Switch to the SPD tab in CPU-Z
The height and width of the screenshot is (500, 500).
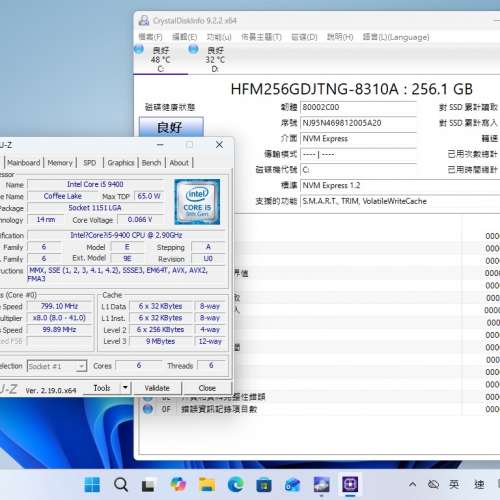pyautogui.click(x=90, y=163)
